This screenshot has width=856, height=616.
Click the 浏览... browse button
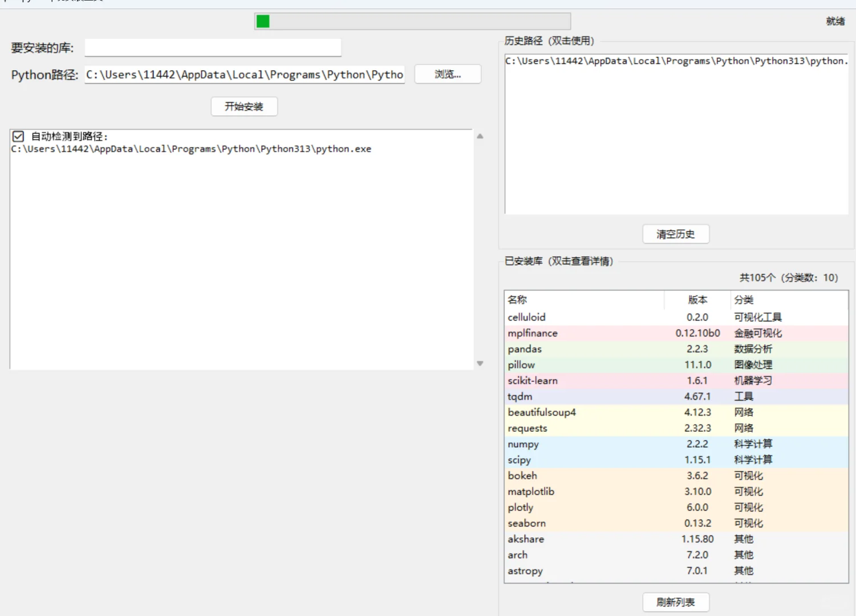point(448,74)
